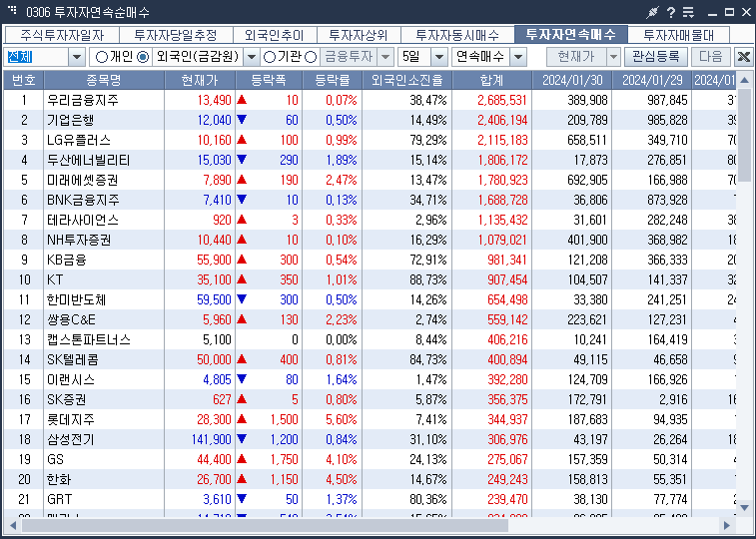The height and width of the screenshot is (539, 756).
Task: Click the scroll-up arrow of vertical scrollbar
Action: point(744,80)
